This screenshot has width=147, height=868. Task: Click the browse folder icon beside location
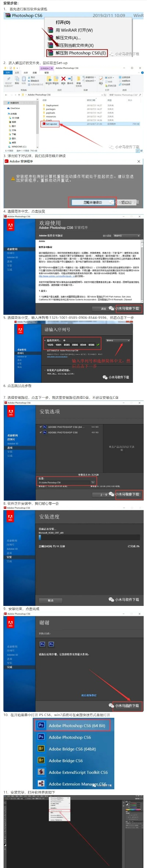click(93, 482)
